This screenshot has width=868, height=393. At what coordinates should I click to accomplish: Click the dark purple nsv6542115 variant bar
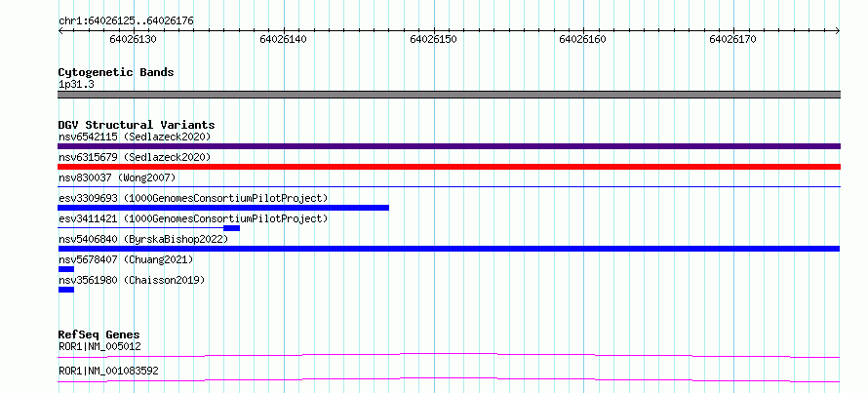click(x=449, y=146)
